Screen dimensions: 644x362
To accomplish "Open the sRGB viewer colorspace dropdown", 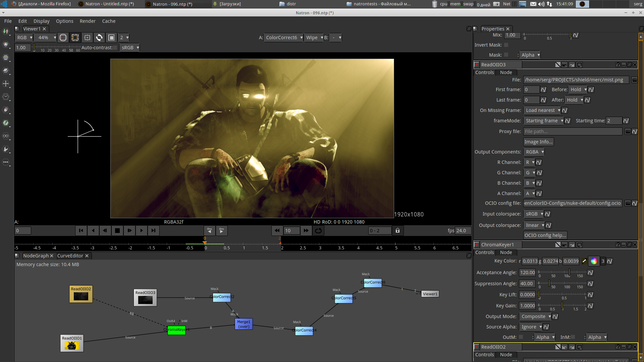I will tap(130, 48).
